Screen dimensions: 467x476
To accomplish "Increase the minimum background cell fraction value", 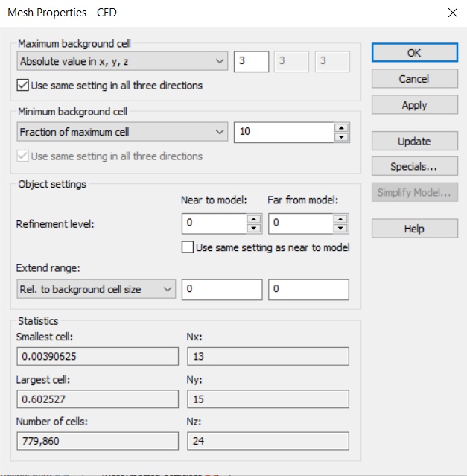I will click(x=341, y=127).
